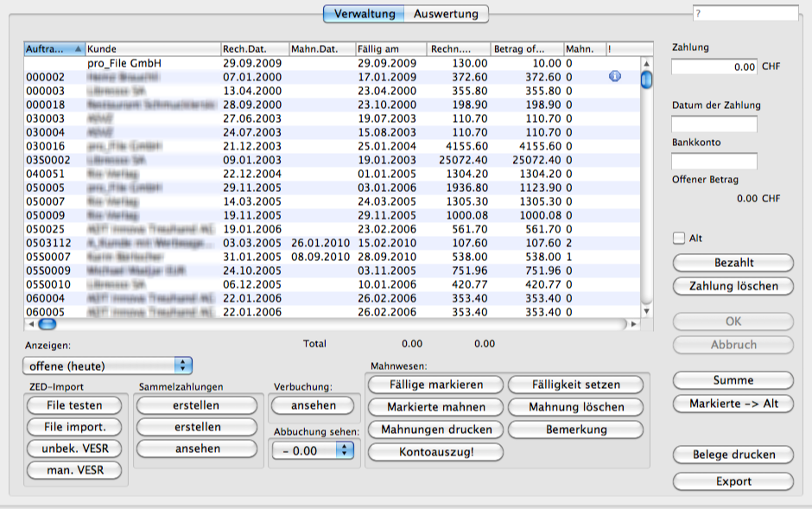Select the Verwaltung tab
This screenshot has height=509, width=812.
click(365, 14)
